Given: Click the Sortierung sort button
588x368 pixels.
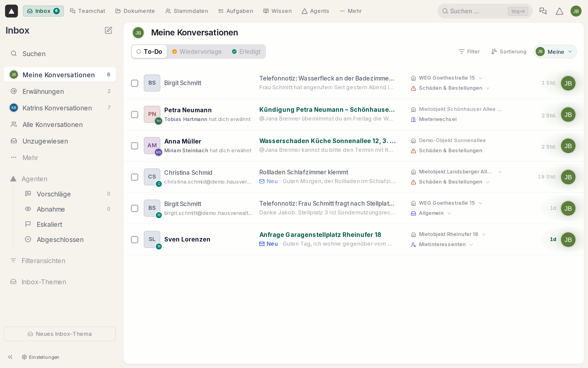Looking at the screenshot, I should 509,52.
